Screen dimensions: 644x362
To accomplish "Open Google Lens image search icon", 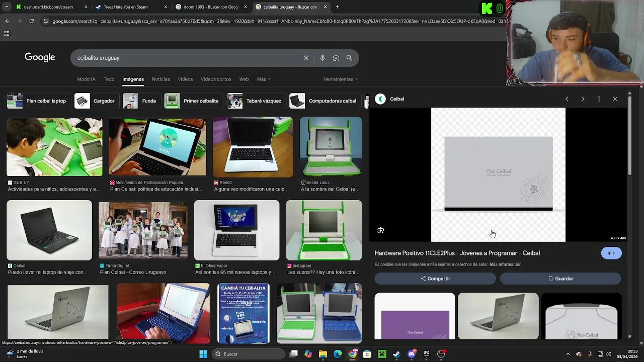I will (336, 58).
